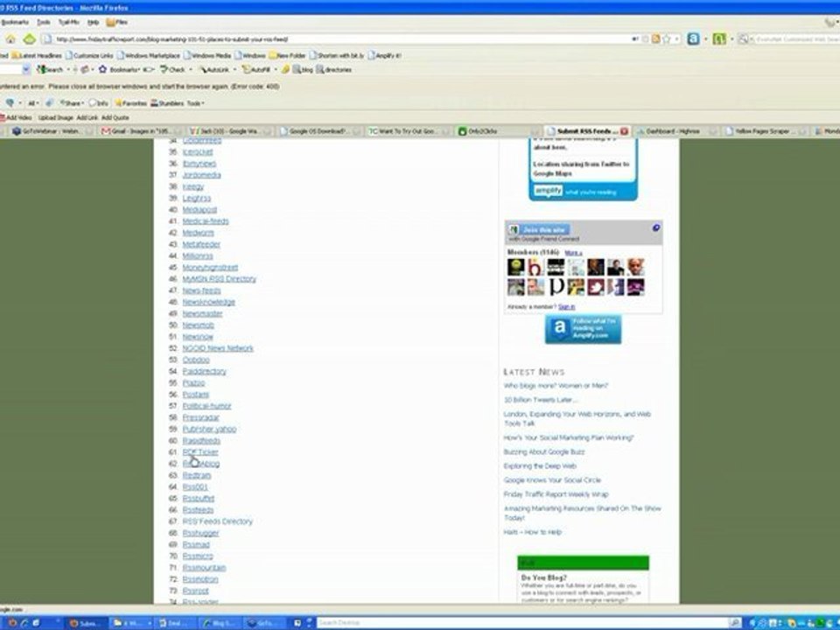
Task: Open the New Folder bookmark folder
Action: 287,55
